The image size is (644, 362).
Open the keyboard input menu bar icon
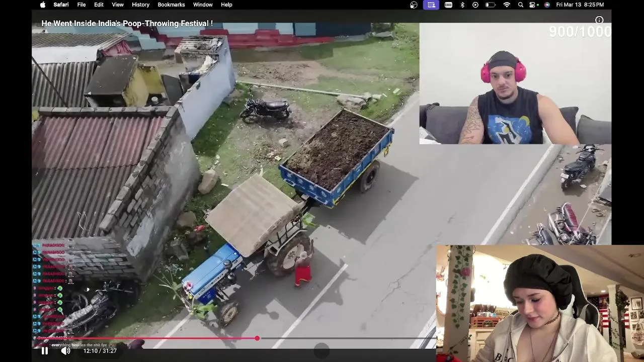(448, 5)
